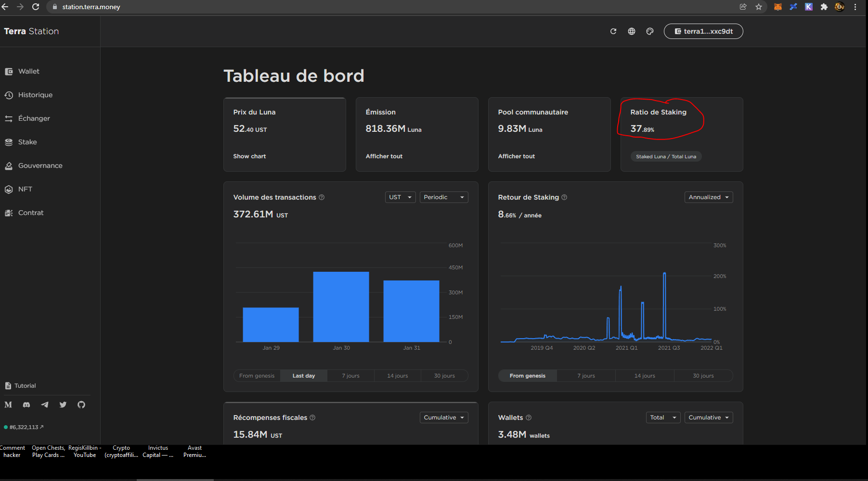Open Gouvernance in the sidebar
Image resolution: width=868 pixels, height=481 pixels.
(x=34, y=165)
